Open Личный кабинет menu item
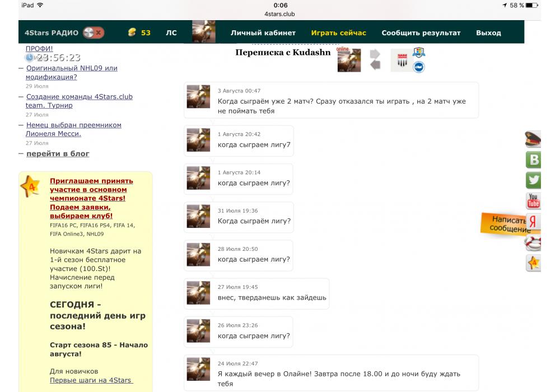Image resolution: width=560 pixels, height=392 pixels. tap(263, 32)
